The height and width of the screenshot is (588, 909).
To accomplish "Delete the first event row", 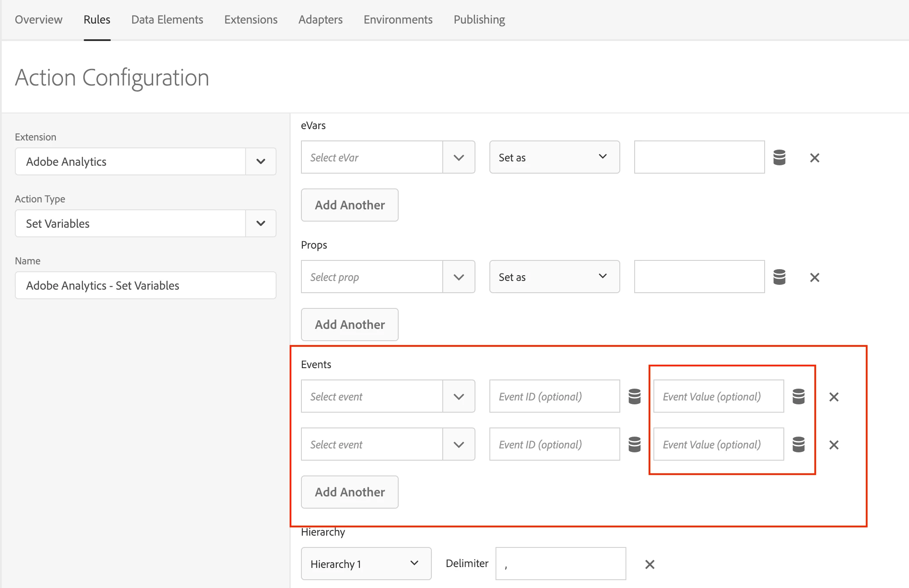I will (834, 397).
